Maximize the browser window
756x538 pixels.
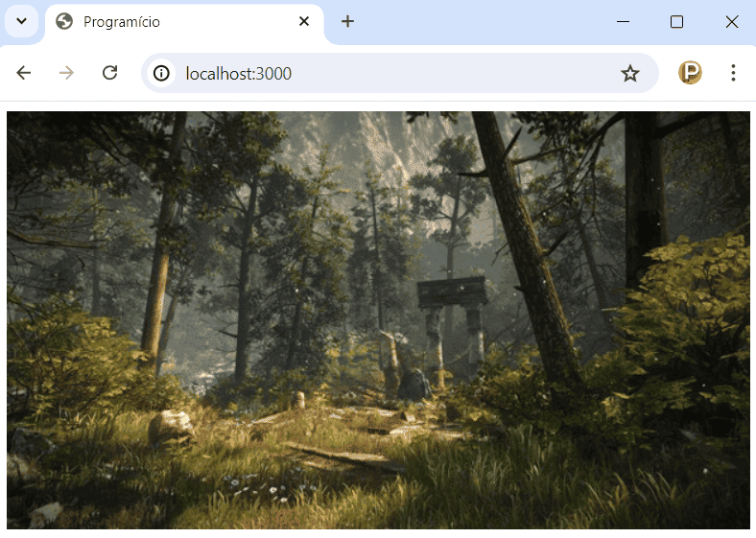[677, 22]
